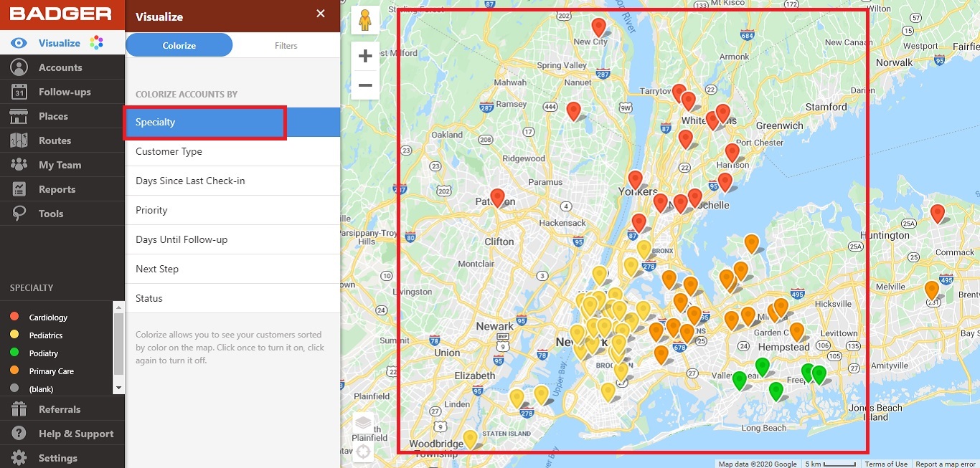Switch to the Filters tab

pyautogui.click(x=286, y=44)
